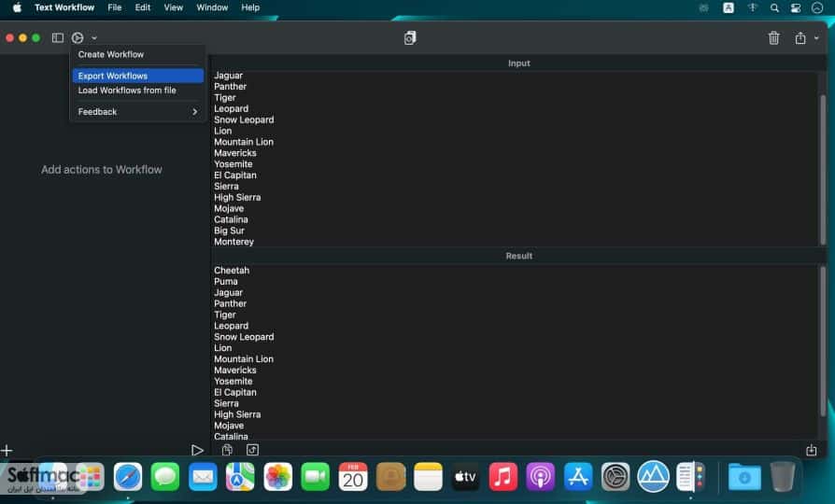The image size is (835, 504).
Task: Open the share options dropdown arrow
Action: [816, 37]
